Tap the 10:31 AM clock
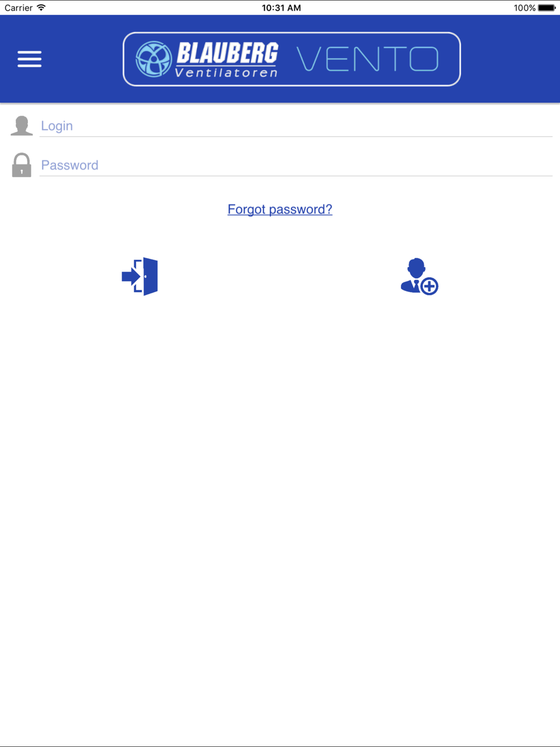 [x=281, y=8]
